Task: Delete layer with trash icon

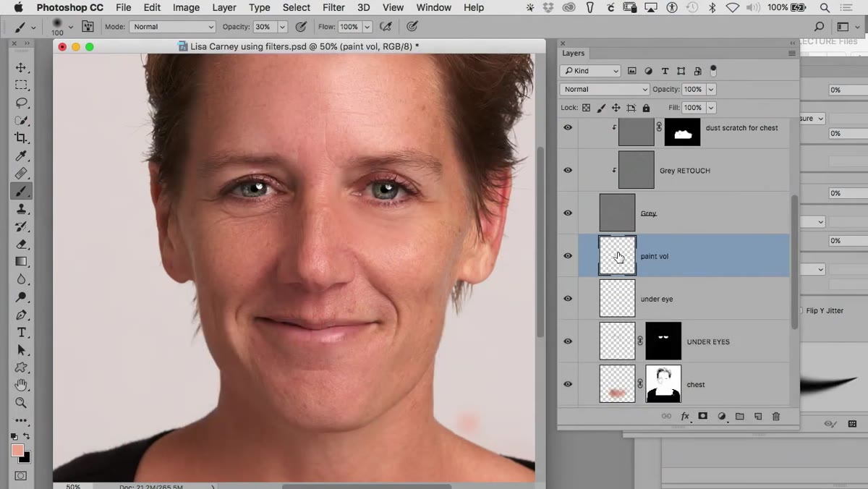Action: click(776, 417)
